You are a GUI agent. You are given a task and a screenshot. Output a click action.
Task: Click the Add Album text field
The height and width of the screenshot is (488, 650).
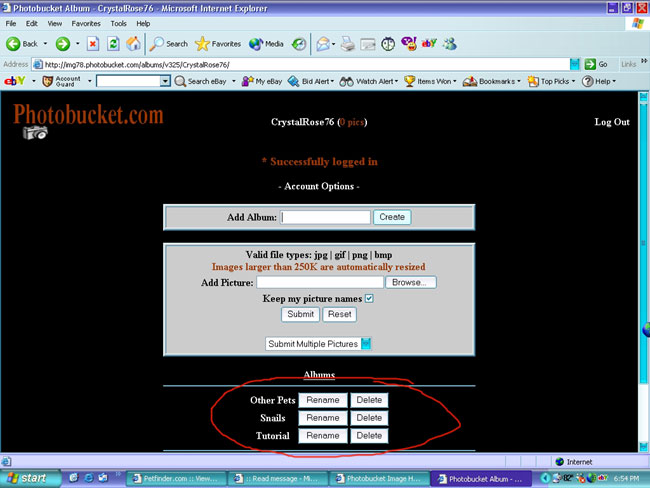click(325, 217)
